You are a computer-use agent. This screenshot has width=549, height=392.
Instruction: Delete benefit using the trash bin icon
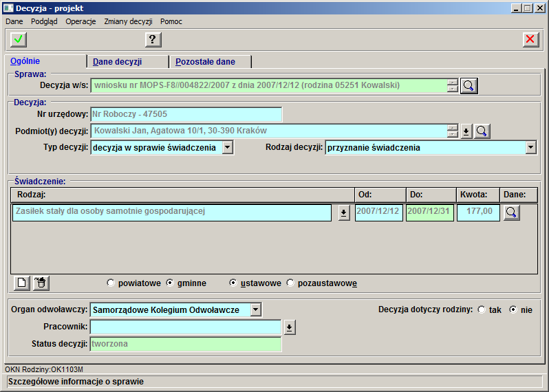click(41, 283)
